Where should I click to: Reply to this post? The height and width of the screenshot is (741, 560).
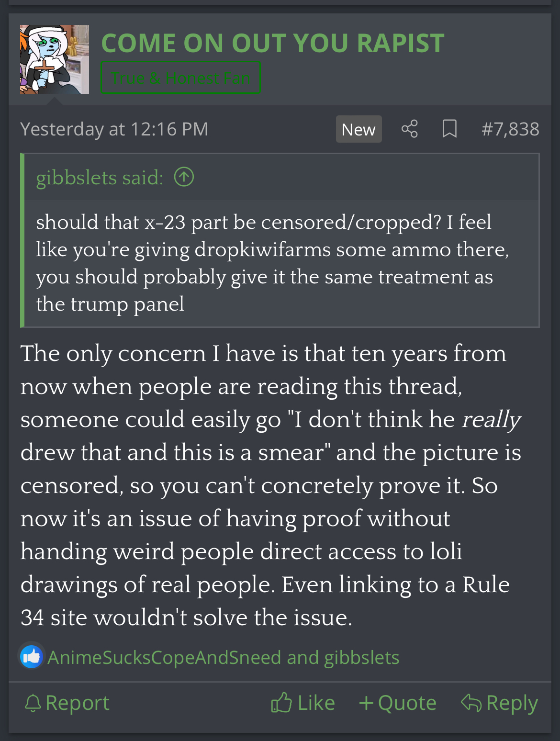pyautogui.click(x=499, y=703)
